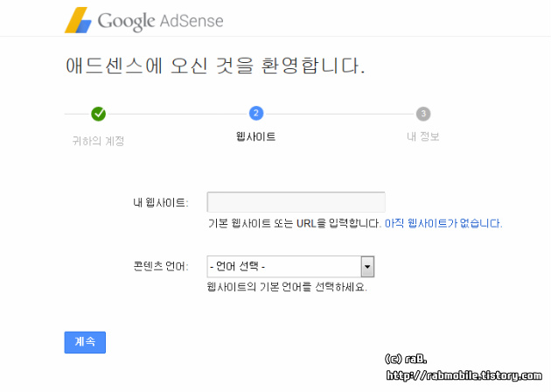Click the gray step 3 circle

tap(423, 114)
